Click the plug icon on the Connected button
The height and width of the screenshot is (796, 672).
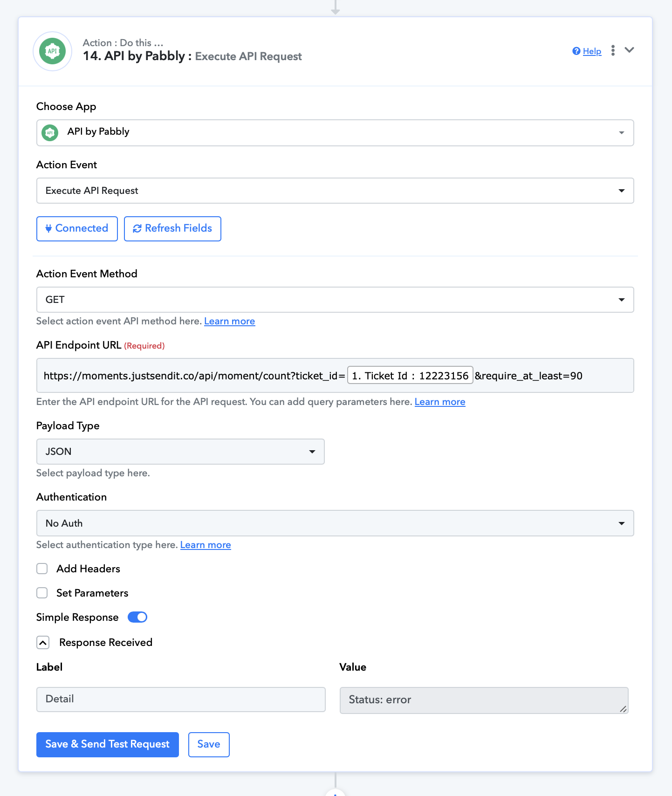[48, 228]
